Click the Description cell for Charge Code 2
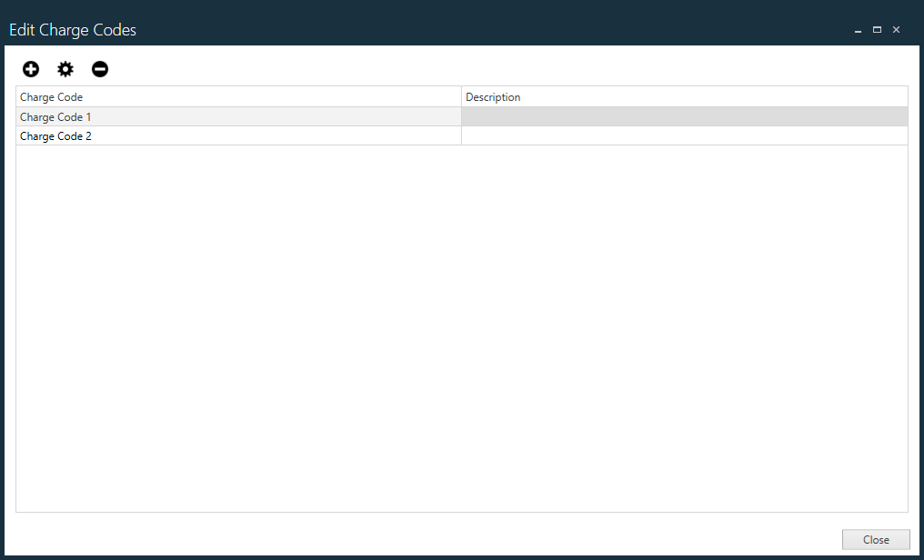The height and width of the screenshot is (560, 924). (x=684, y=136)
